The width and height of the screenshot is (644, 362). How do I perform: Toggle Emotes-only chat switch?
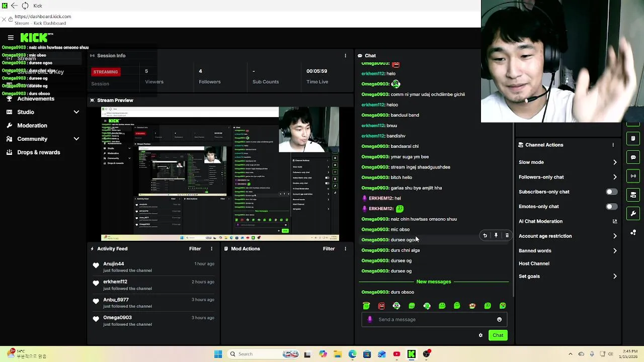click(611, 207)
